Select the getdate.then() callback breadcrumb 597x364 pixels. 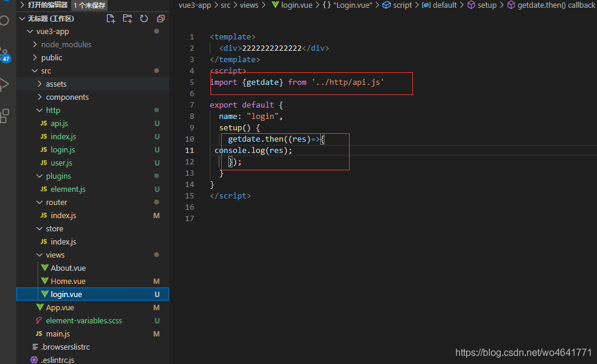coord(556,5)
